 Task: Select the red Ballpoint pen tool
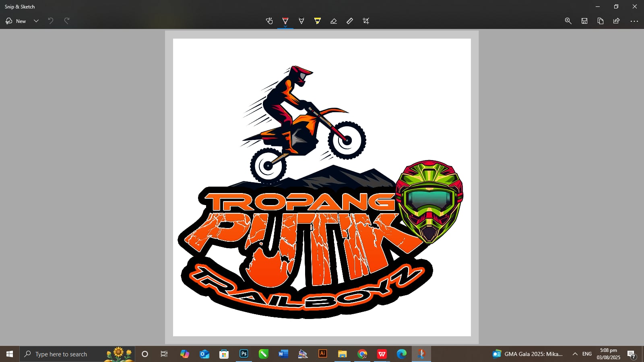[x=285, y=21]
